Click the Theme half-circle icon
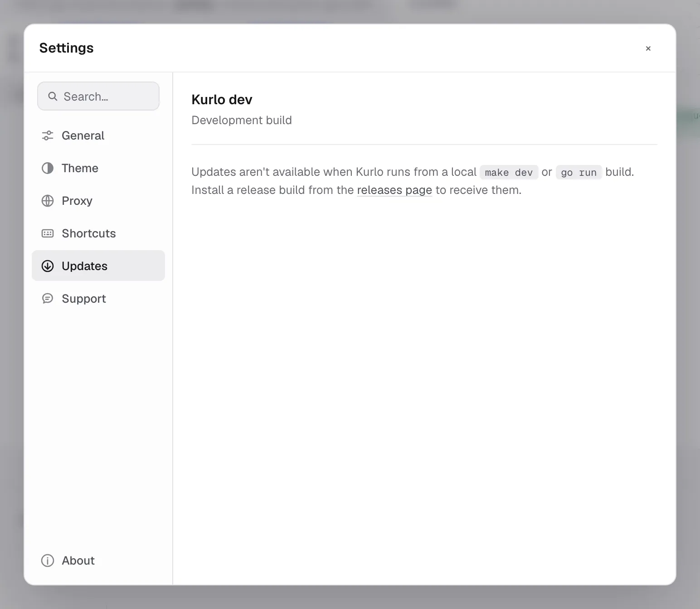This screenshot has height=609, width=700. [48, 168]
